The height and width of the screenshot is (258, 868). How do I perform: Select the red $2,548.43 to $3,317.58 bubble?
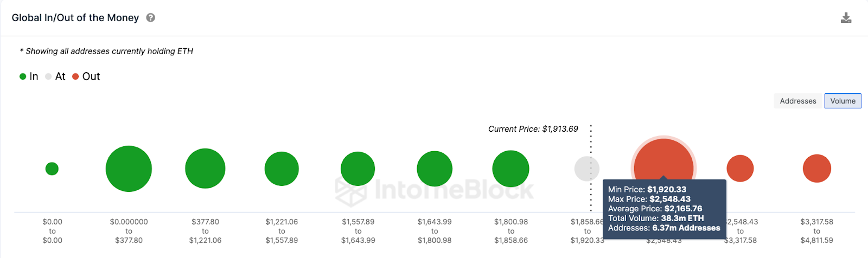[x=740, y=169]
